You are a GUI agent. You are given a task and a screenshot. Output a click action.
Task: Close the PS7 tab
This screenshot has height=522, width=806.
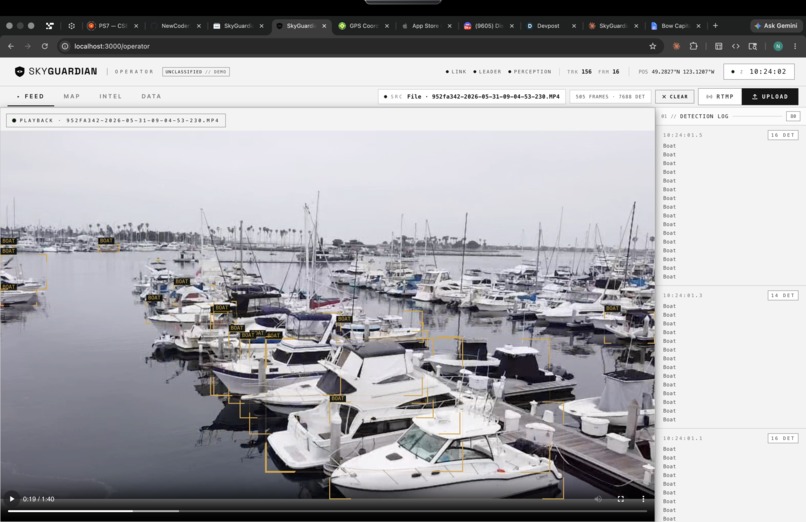click(x=136, y=26)
